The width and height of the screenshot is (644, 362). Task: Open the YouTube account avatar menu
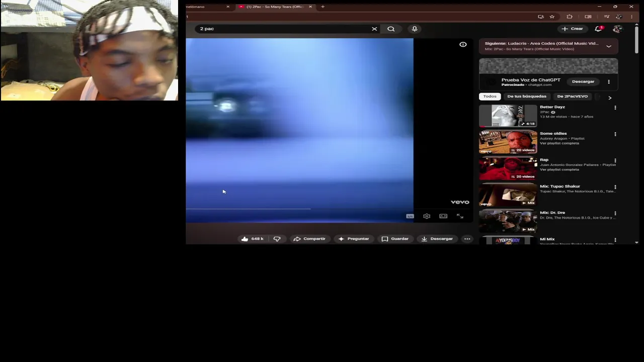point(617,29)
